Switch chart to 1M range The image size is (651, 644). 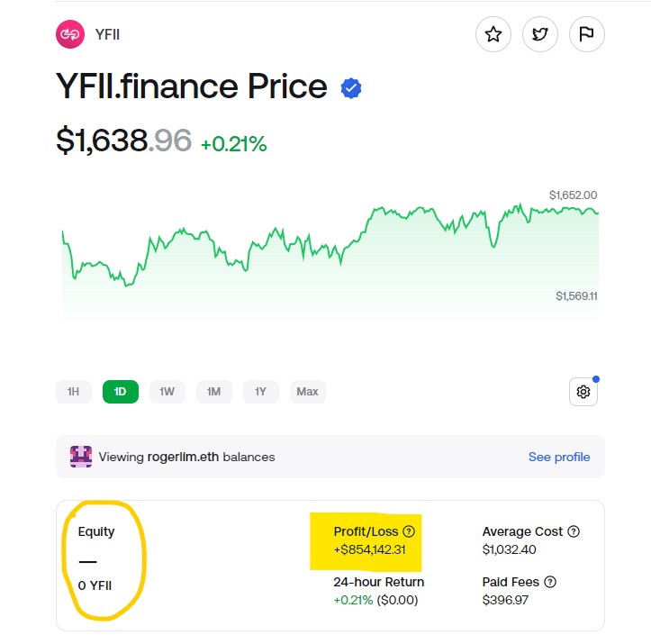coord(214,392)
